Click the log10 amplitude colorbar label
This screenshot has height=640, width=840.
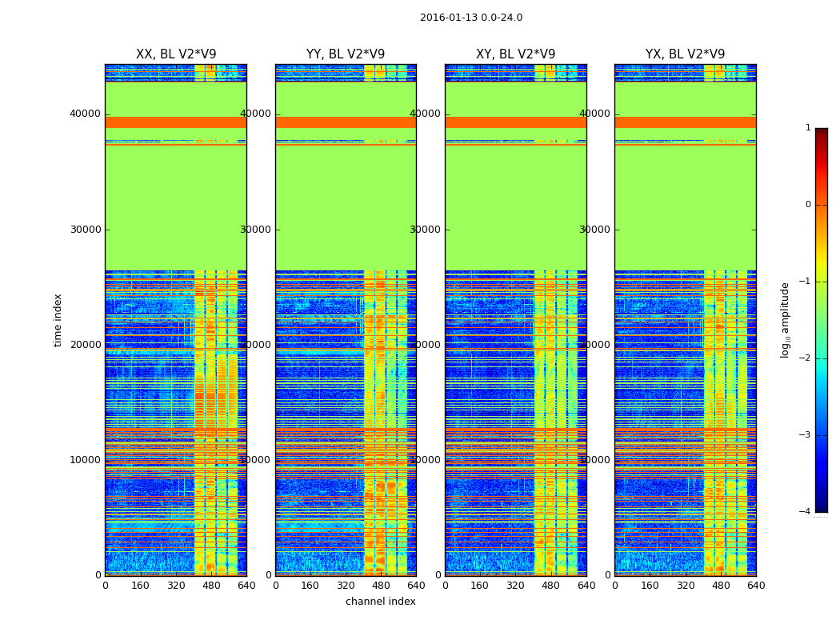pos(785,320)
